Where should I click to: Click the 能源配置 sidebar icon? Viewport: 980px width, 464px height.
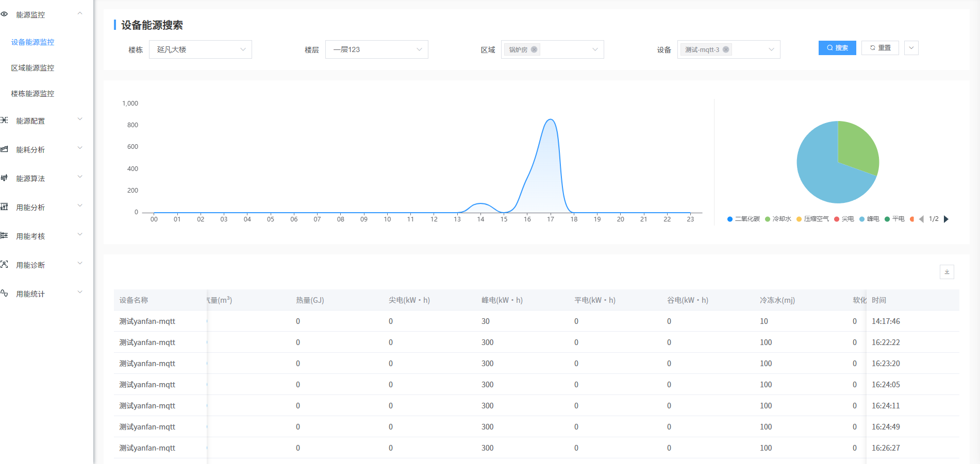[x=4, y=120]
